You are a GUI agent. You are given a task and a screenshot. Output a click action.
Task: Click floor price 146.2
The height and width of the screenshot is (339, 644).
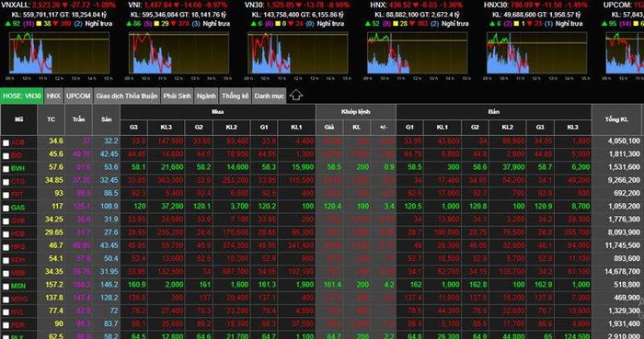pos(109,285)
